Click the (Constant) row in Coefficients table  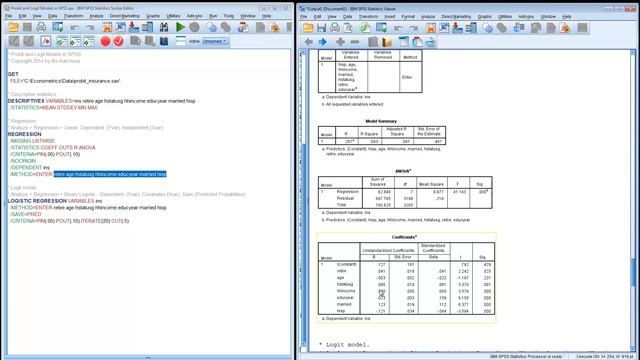pyautogui.click(x=406, y=264)
